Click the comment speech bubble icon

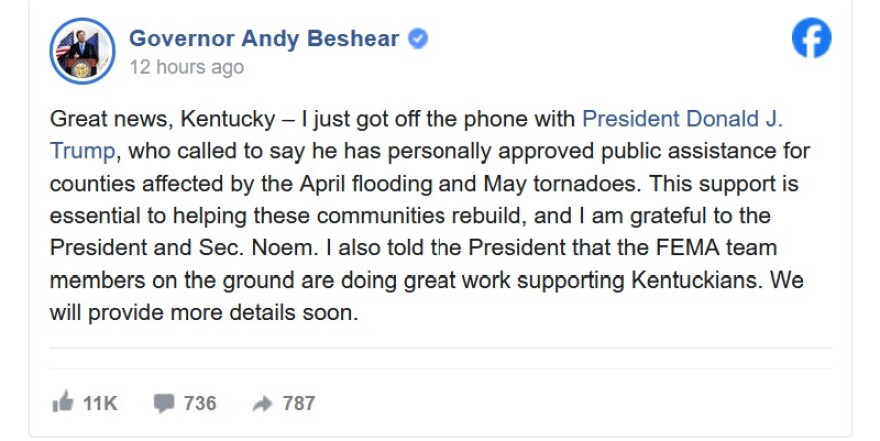[x=164, y=403]
